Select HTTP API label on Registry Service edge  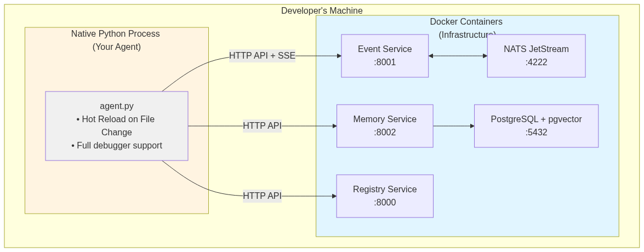(262, 196)
